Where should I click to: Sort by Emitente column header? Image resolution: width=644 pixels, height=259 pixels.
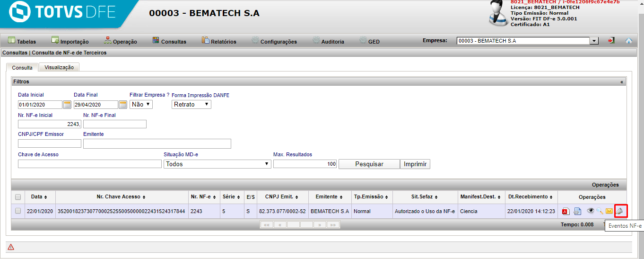point(330,196)
